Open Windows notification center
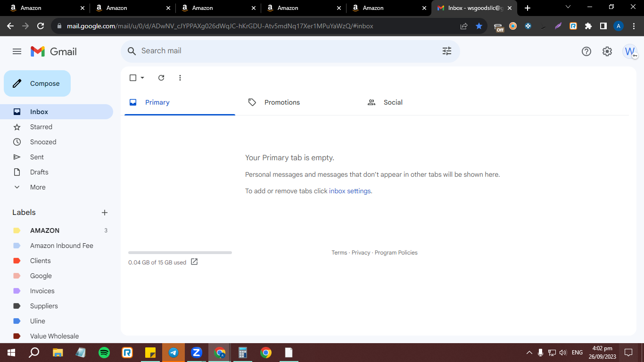644x362 pixels. [628, 353]
